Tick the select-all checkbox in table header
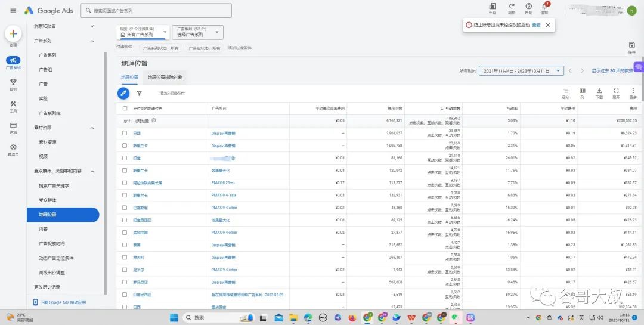The width and height of the screenshot is (644, 325). (125, 109)
